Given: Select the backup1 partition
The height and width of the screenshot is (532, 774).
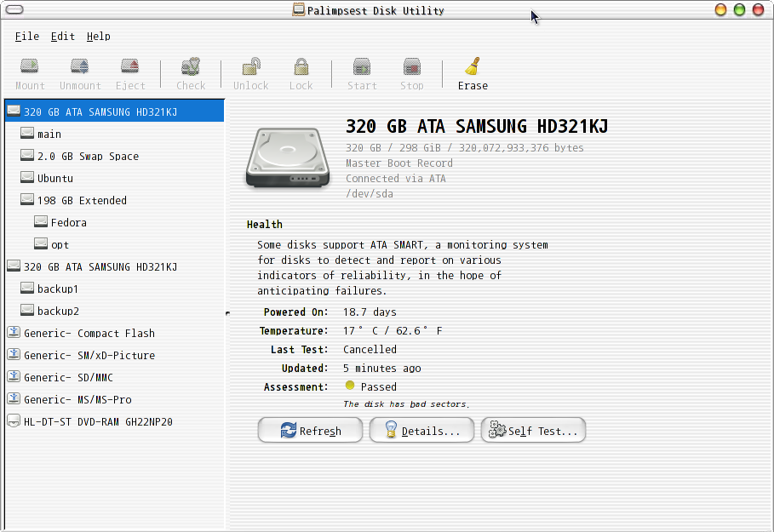Looking at the screenshot, I should 114,289.
